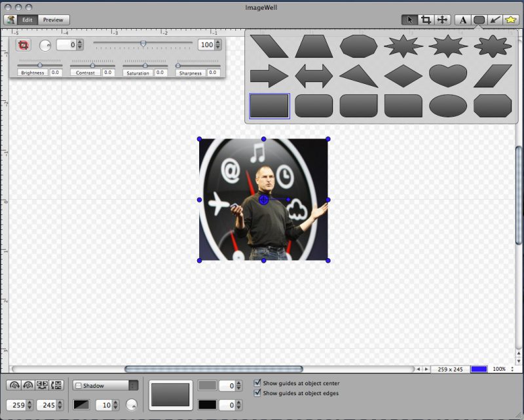Select the arrow line drawing tool

tap(495, 20)
